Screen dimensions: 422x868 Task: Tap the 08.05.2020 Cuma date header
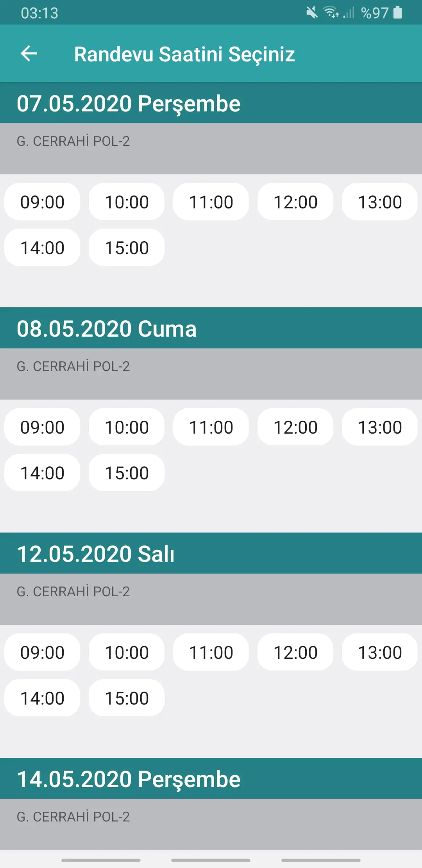[x=107, y=329]
